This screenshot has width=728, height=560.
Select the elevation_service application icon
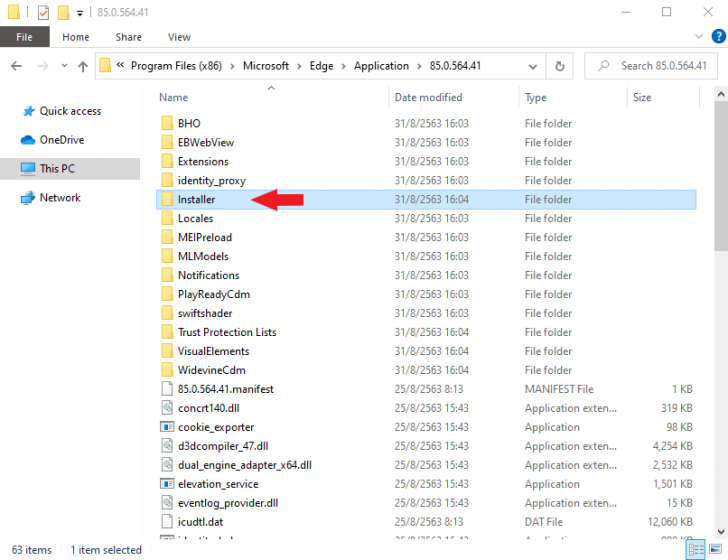[167, 484]
